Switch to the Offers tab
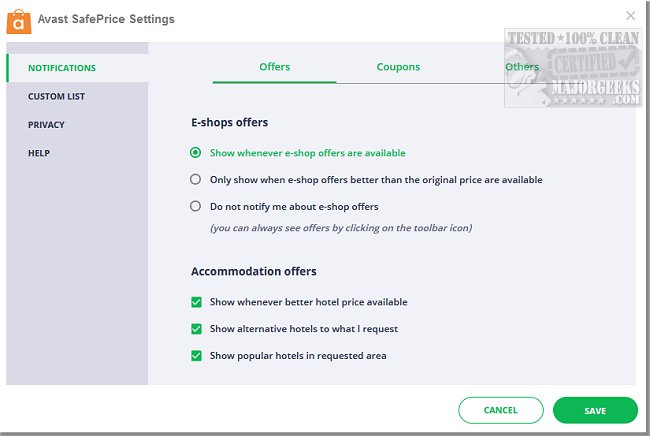The height and width of the screenshot is (436, 650). click(x=274, y=67)
